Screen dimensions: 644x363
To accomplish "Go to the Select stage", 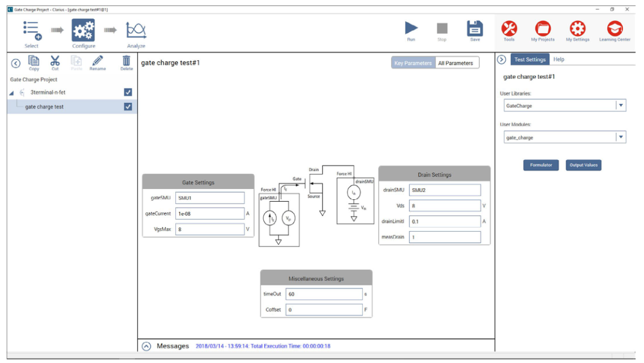I will (31, 28).
